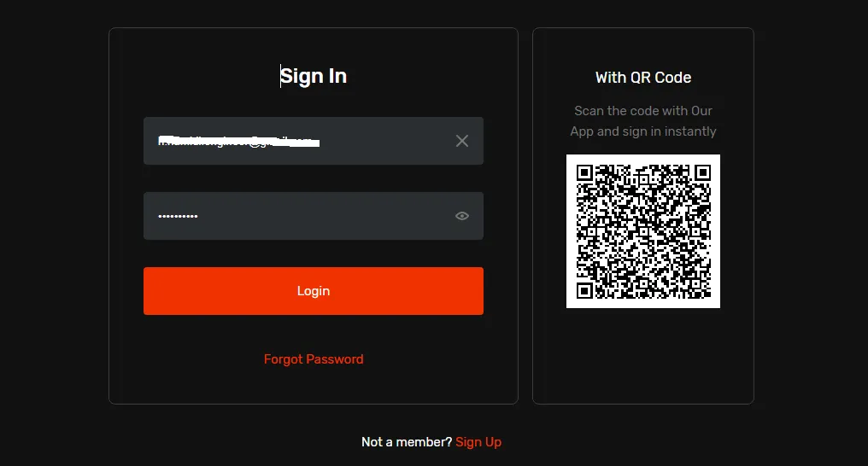Click the QR code's bottom-left corner square

click(x=585, y=290)
